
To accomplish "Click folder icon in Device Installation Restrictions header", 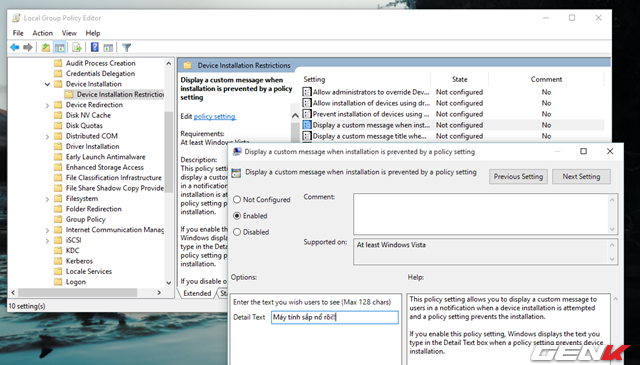I will coord(187,65).
